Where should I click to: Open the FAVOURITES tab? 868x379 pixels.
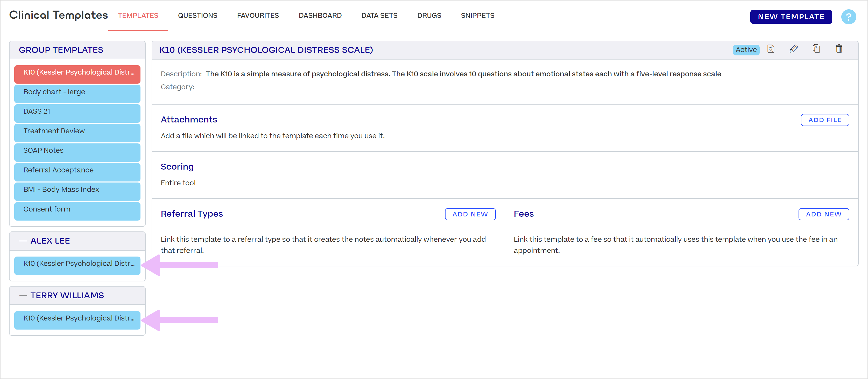[x=258, y=16]
